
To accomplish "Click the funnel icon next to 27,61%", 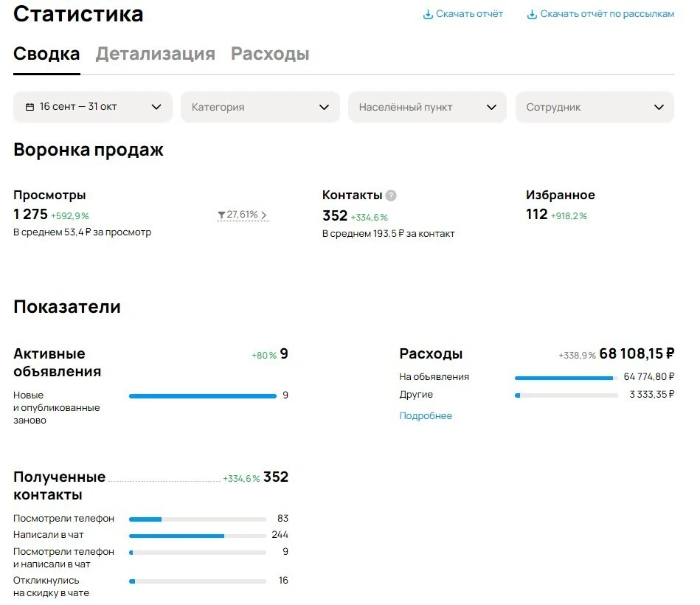I will pos(221,215).
